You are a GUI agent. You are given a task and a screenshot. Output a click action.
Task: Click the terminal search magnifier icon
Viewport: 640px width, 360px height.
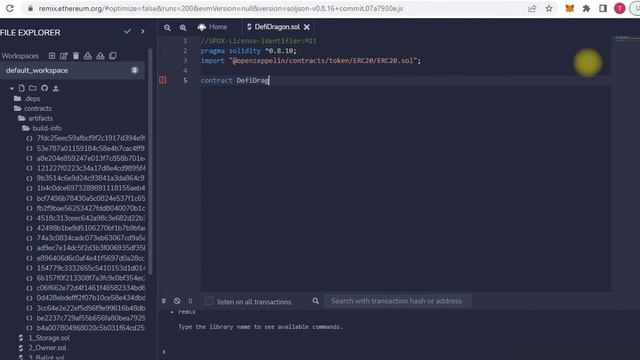316,301
